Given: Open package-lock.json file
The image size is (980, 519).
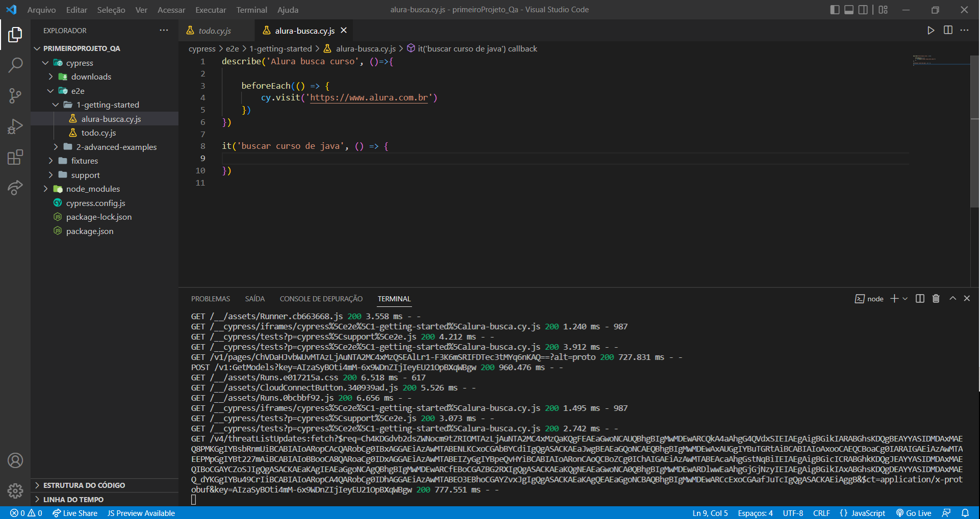Looking at the screenshot, I should click(99, 217).
